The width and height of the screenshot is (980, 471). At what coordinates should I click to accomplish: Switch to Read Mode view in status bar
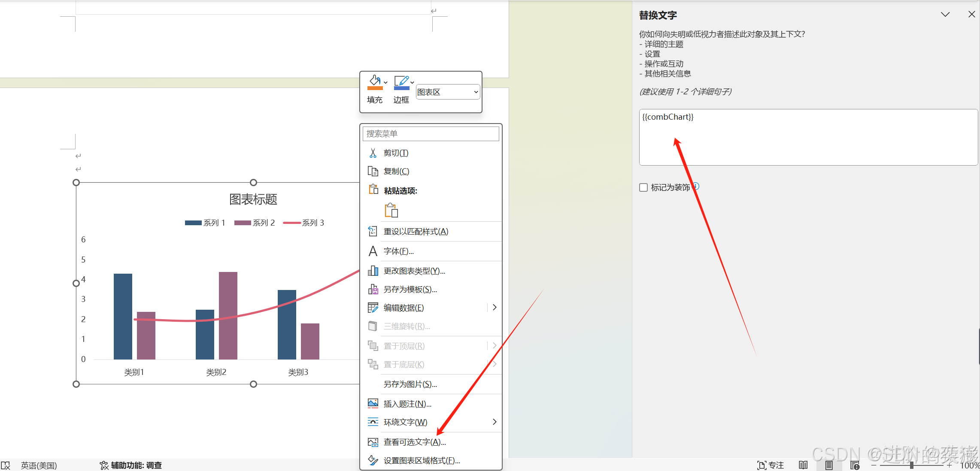click(x=803, y=465)
